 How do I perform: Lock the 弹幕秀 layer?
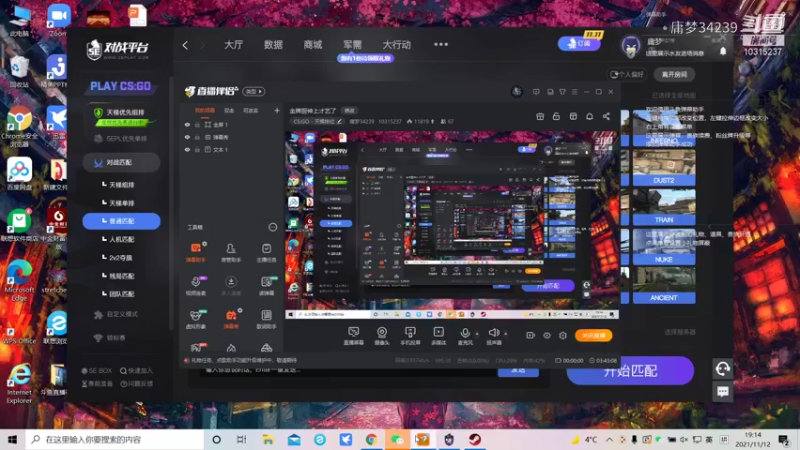pyautogui.click(x=197, y=137)
